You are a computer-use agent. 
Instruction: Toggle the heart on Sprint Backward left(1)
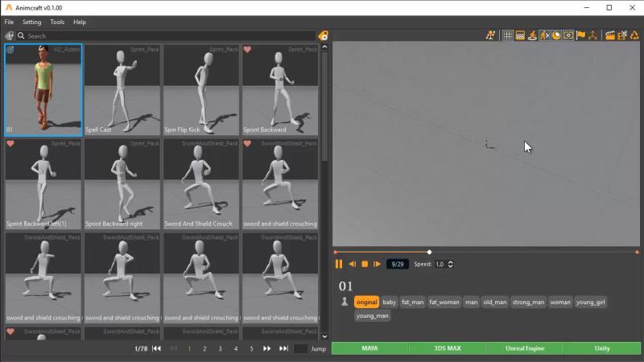pos(10,143)
